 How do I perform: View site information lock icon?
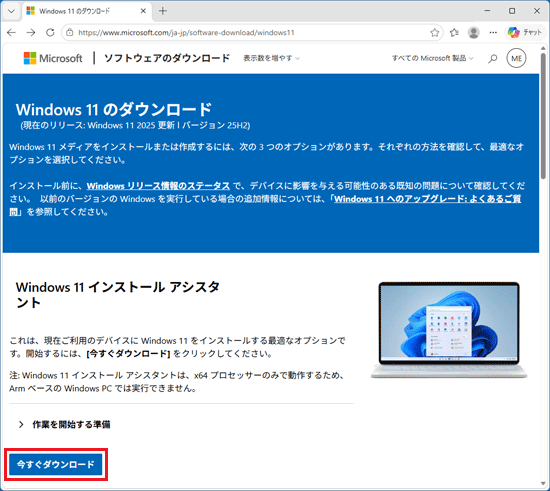(x=70, y=33)
